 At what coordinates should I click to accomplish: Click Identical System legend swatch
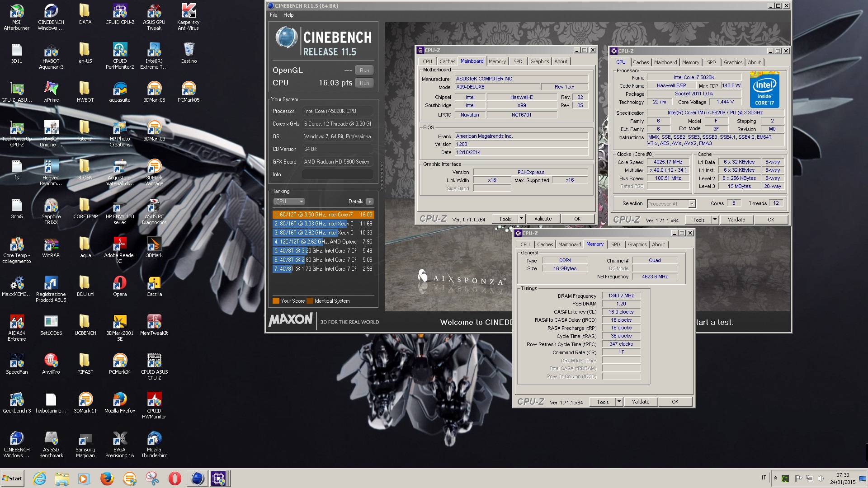[310, 301]
